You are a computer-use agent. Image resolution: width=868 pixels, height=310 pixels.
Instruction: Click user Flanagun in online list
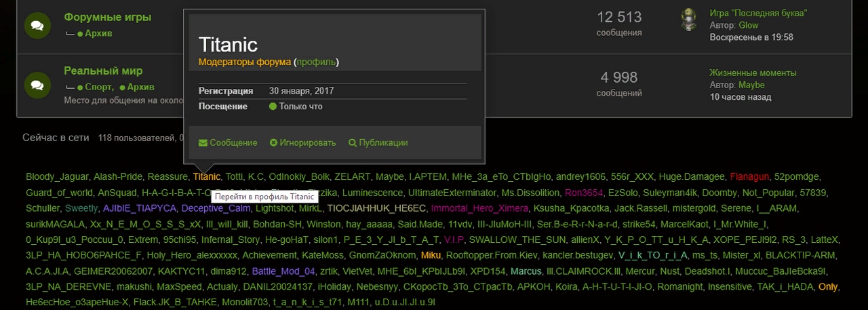tap(749, 177)
